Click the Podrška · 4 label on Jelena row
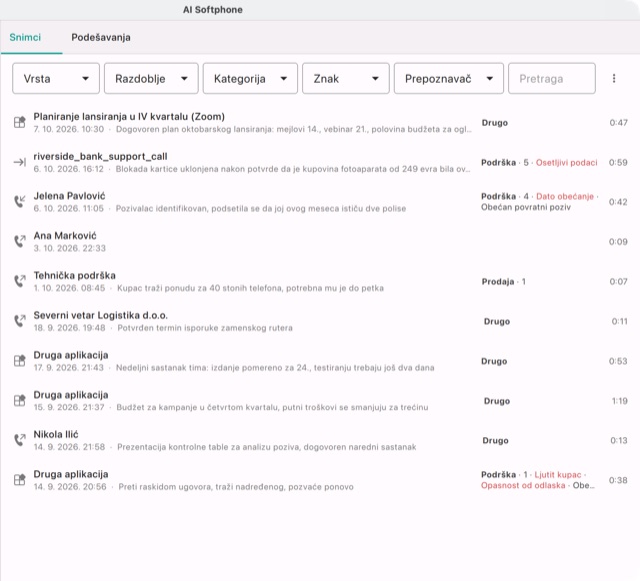The image size is (640, 581). 504,196
